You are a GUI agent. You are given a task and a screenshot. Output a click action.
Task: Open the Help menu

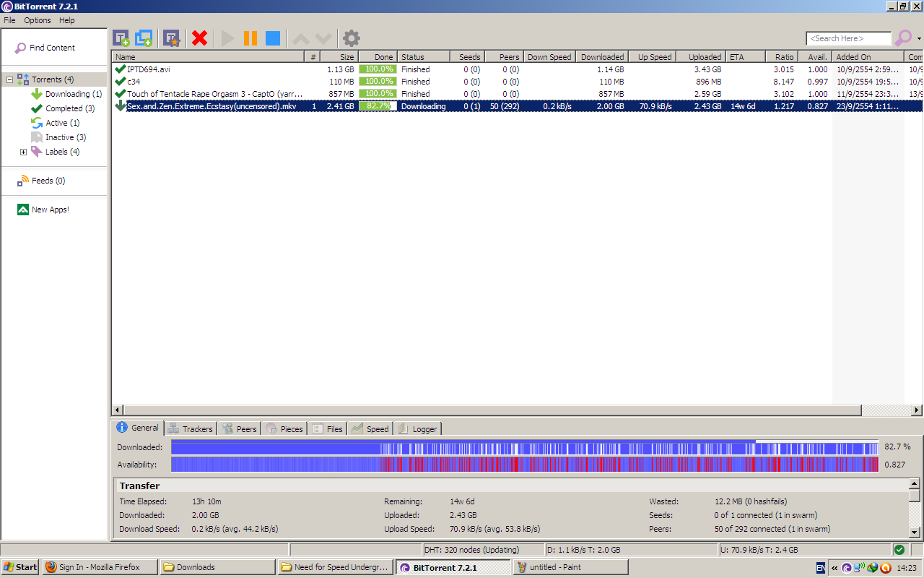pos(67,20)
